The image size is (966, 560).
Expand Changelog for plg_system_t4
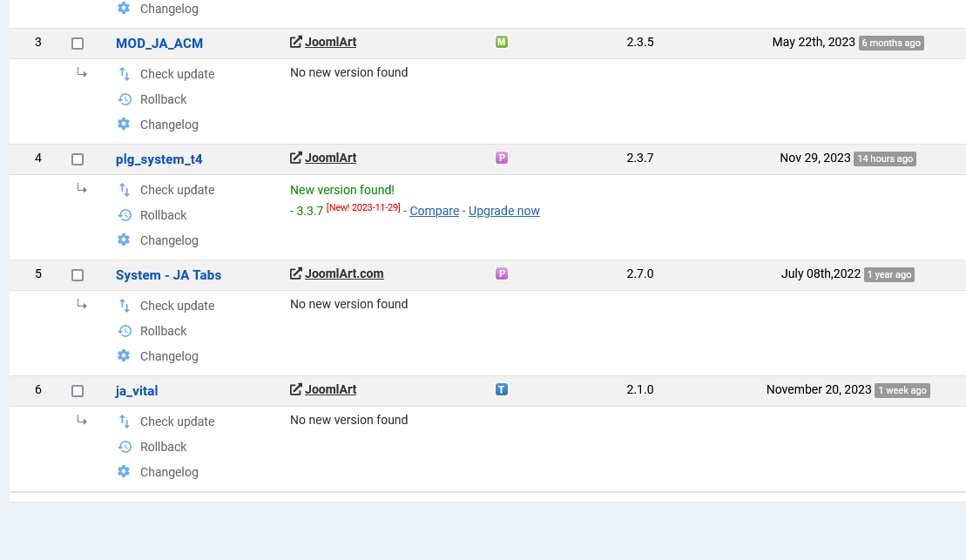[x=169, y=240]
